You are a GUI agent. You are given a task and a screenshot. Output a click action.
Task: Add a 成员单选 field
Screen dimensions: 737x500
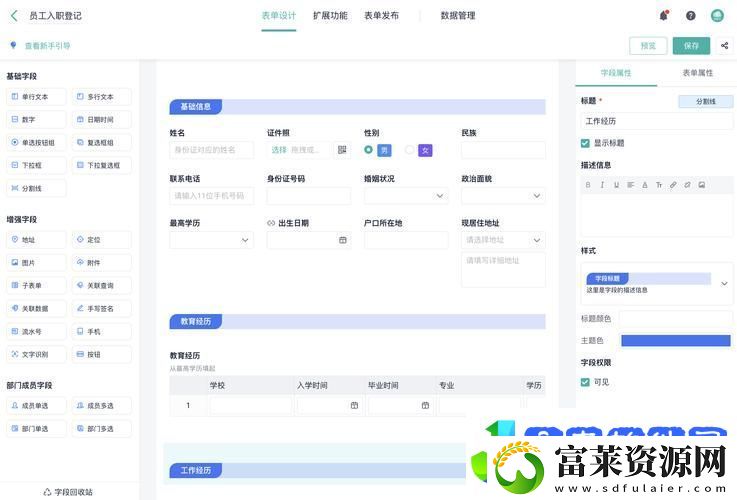(x=36, y=406)
